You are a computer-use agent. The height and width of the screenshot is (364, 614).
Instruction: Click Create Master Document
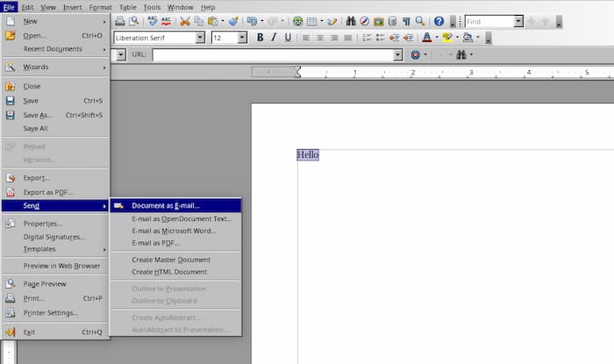[171, 260]
